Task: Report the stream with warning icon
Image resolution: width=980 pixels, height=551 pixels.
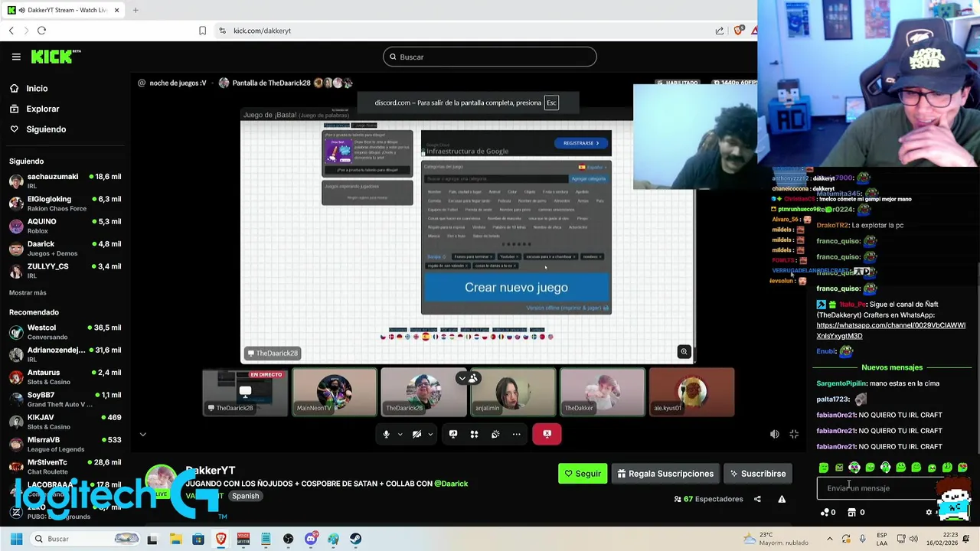Action: pos(782,499)
